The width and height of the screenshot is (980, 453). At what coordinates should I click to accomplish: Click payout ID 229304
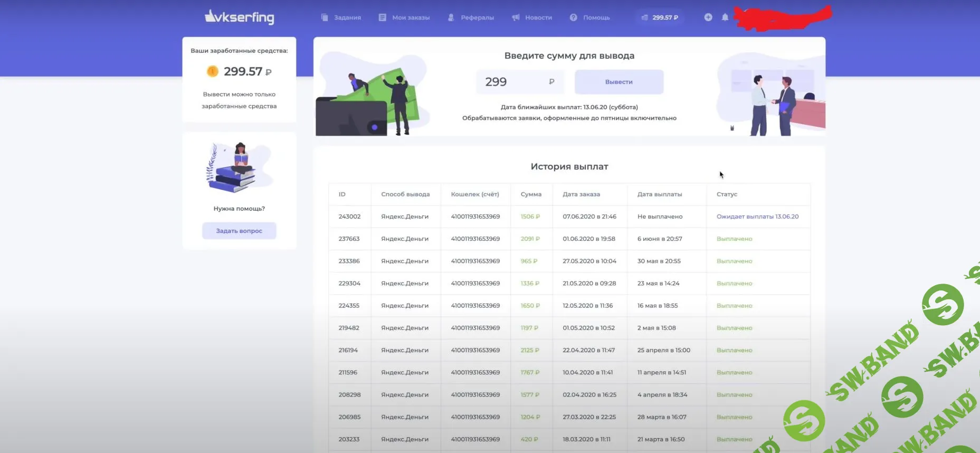pos(349,283)
